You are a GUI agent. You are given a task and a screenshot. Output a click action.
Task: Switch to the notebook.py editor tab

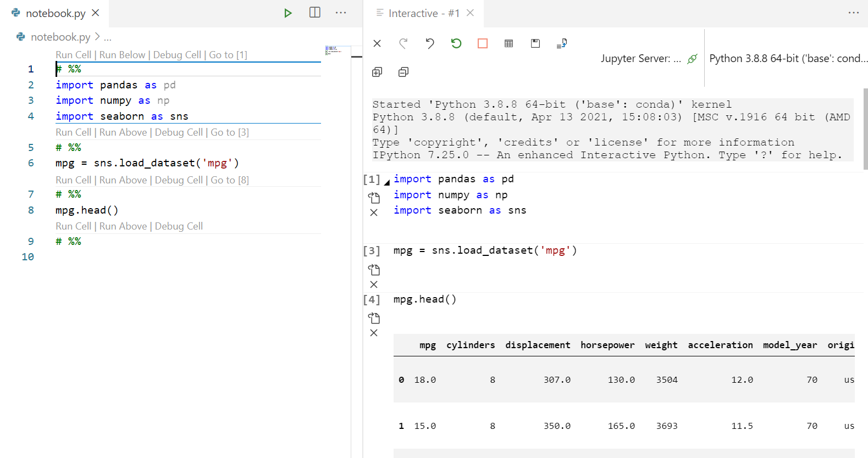[56, 13]
